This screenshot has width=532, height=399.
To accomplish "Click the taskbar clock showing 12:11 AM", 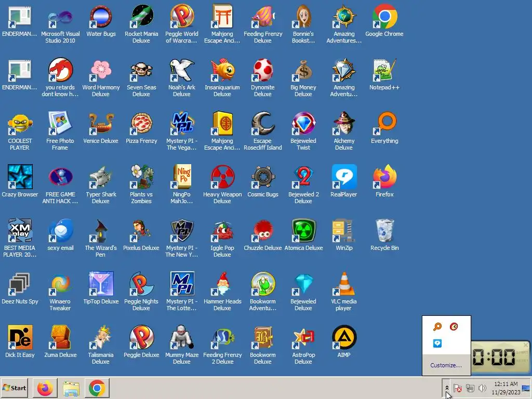I will point(506,388).
